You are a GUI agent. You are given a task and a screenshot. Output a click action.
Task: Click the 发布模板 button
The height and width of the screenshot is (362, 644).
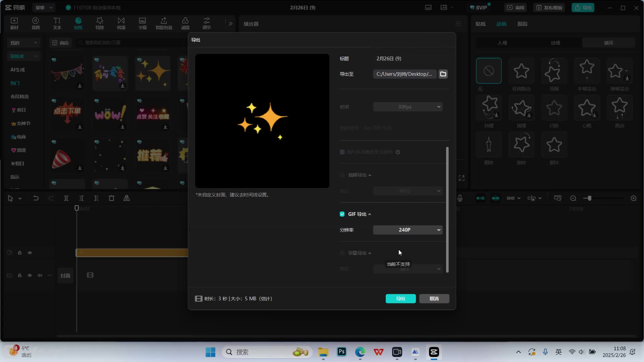(549, 8)
